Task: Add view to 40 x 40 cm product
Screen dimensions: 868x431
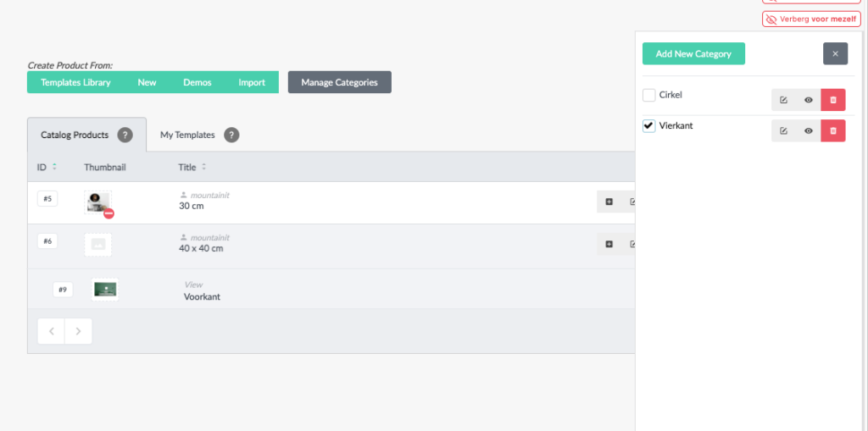Action: [x=609, y=244]
